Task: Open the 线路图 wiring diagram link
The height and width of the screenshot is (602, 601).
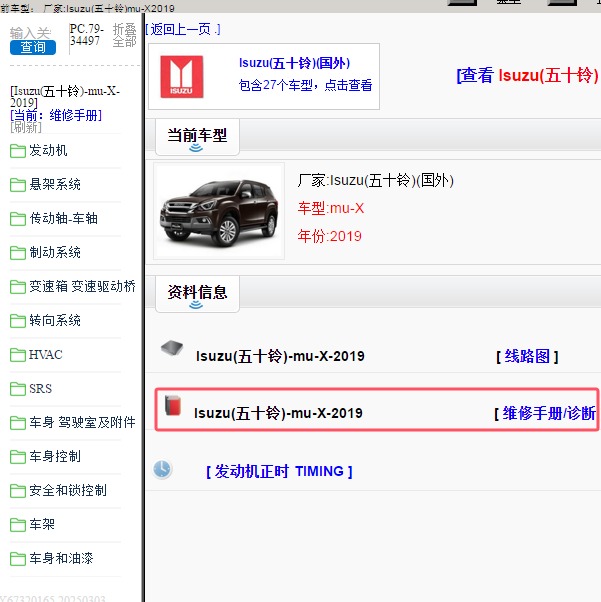Action: (527, 357)
